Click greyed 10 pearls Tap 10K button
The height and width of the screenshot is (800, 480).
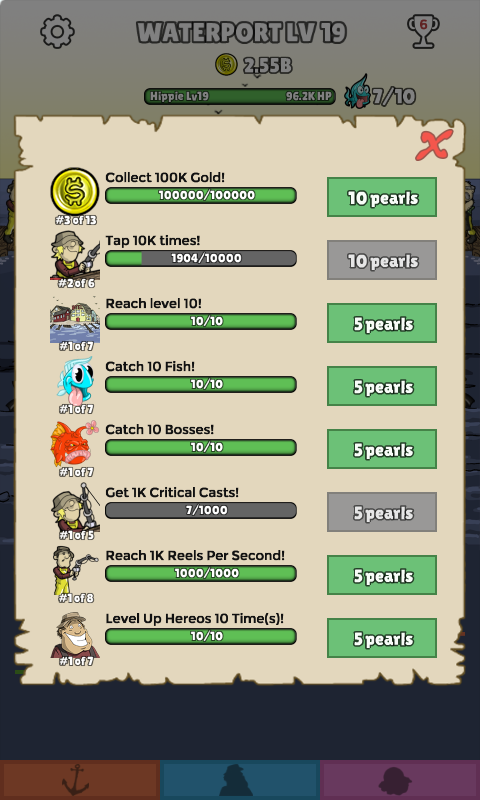pos(382,260)
